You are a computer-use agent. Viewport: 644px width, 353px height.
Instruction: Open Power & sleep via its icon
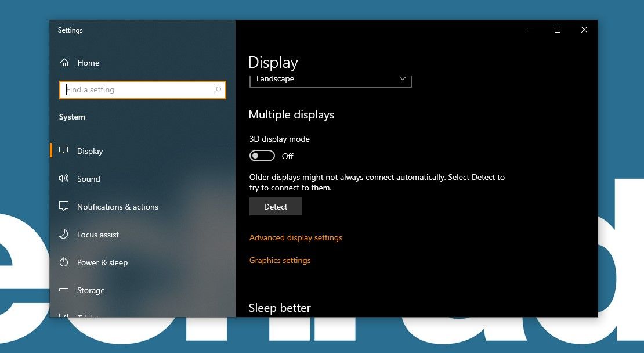[x=64, y=262]
